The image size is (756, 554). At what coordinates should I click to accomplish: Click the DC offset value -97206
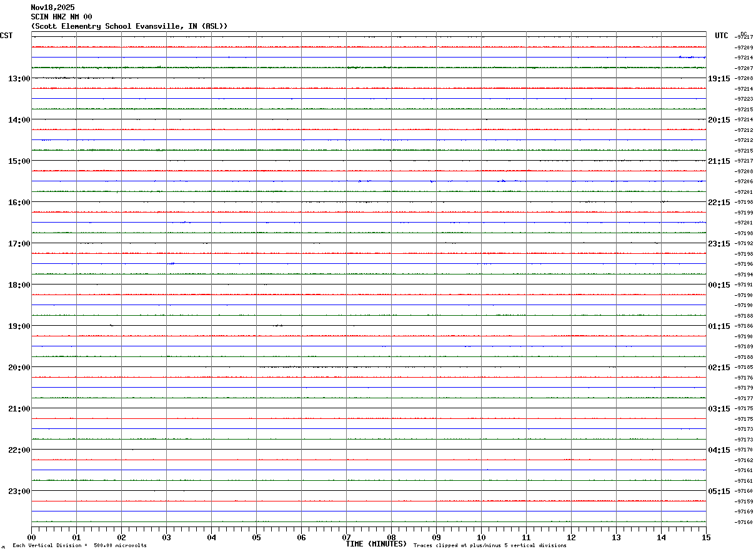[744, 181]
